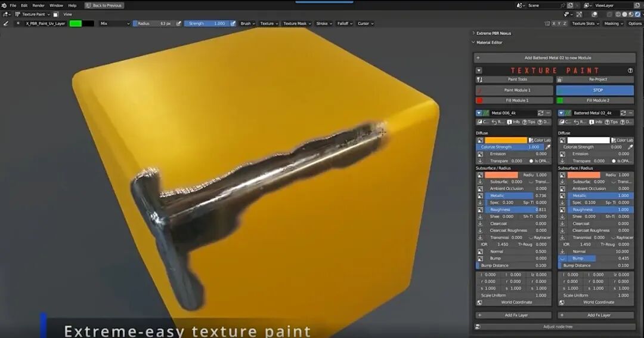Screen dimensions: 644x338
Task: Click the green brush primary color swatch
Action: (x=76, y=23)
